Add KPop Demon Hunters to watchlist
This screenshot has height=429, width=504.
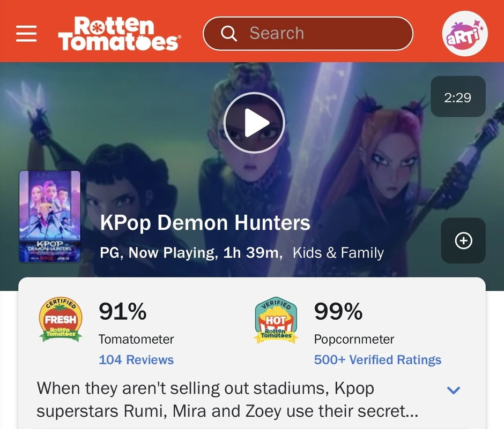point(463,241)
